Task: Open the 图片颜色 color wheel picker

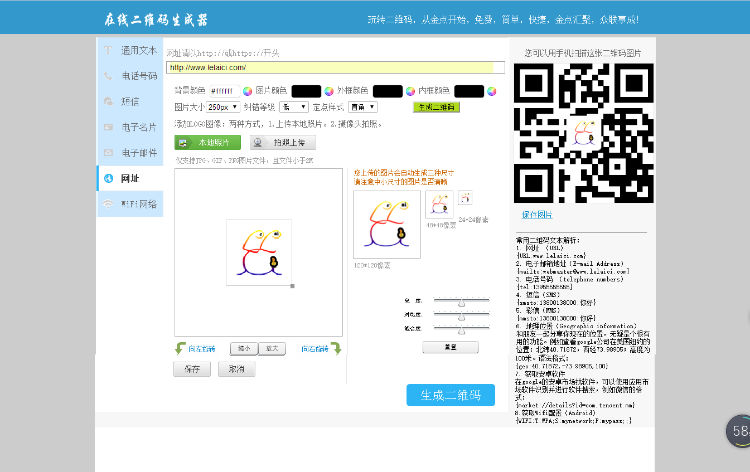Action: click(x=329, y=91)
